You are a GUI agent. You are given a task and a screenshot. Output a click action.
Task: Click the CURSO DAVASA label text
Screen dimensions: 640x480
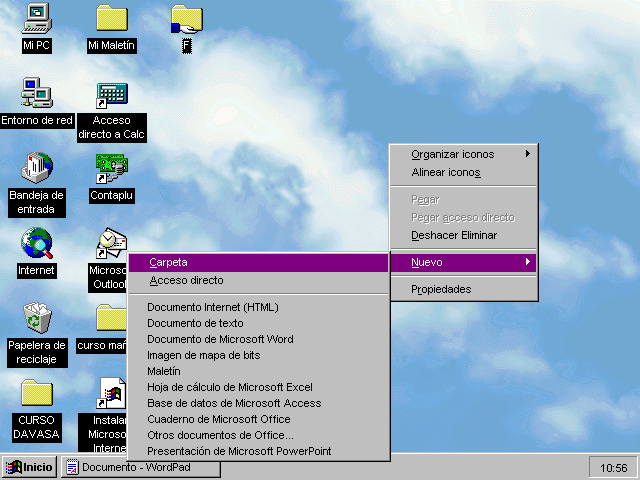pos(37,427)
